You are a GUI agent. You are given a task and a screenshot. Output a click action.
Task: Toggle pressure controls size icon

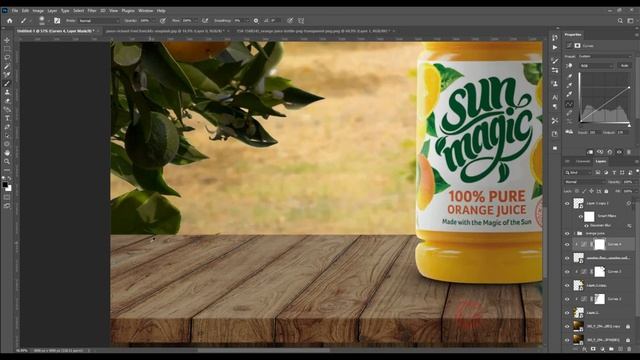[x=290, y=20]
